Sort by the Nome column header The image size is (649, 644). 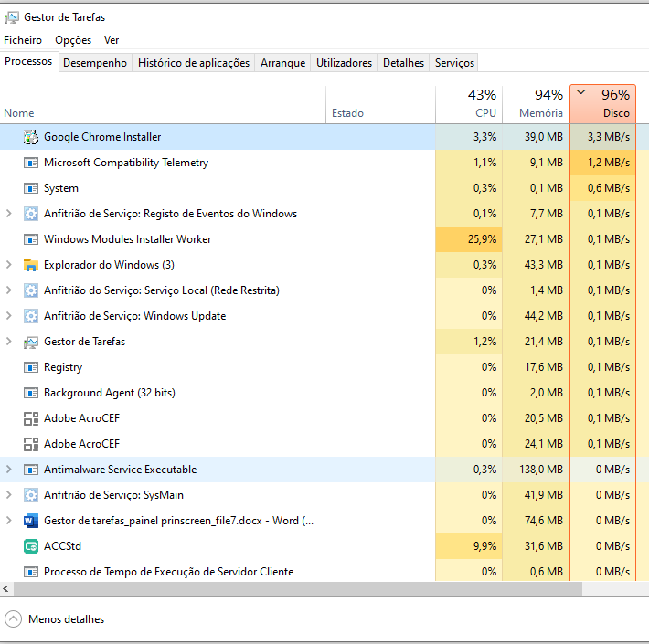163,104
